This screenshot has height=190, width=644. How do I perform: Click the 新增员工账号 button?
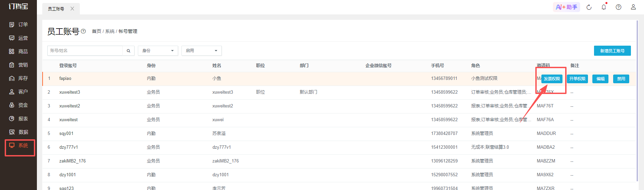point(612,51)
